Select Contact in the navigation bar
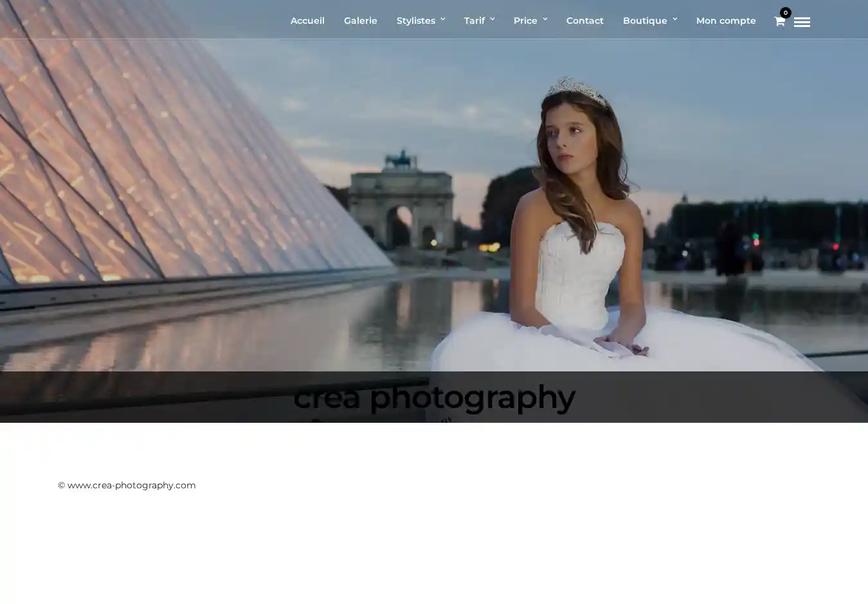Image resolution: width=868 pixels, height=604 pixels. (x=584, y=21)
